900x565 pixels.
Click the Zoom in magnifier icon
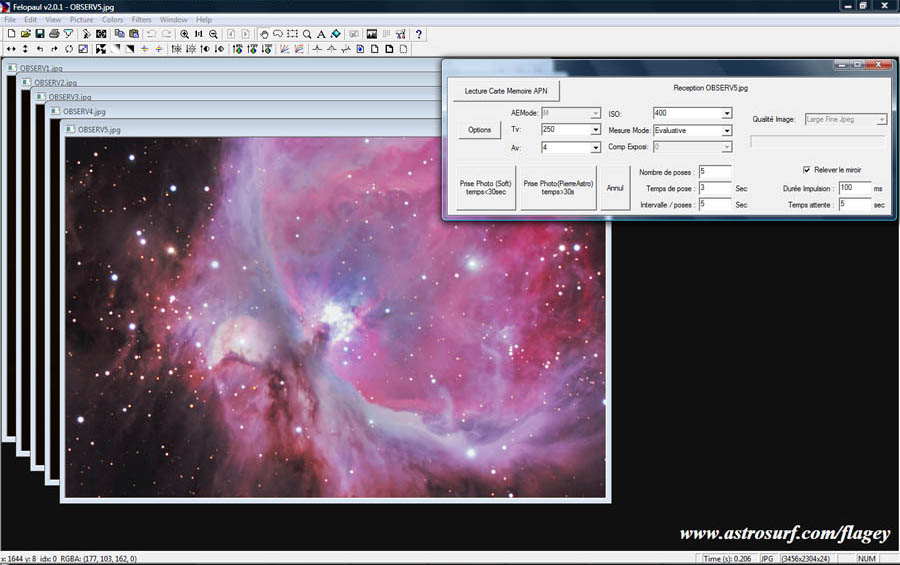pos(185,34)
